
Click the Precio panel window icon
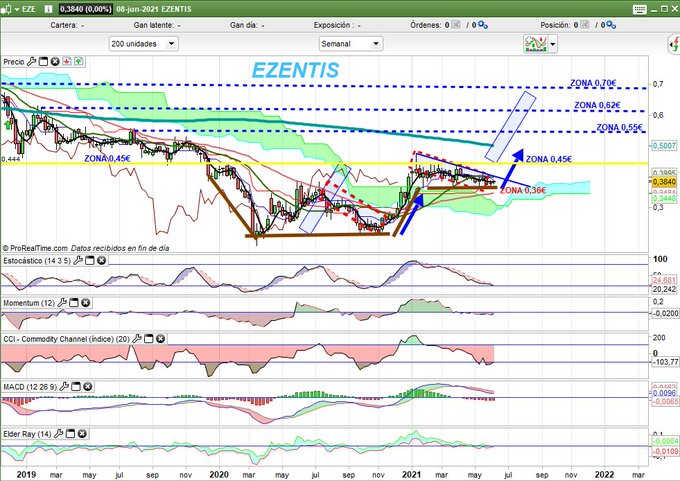43,62
